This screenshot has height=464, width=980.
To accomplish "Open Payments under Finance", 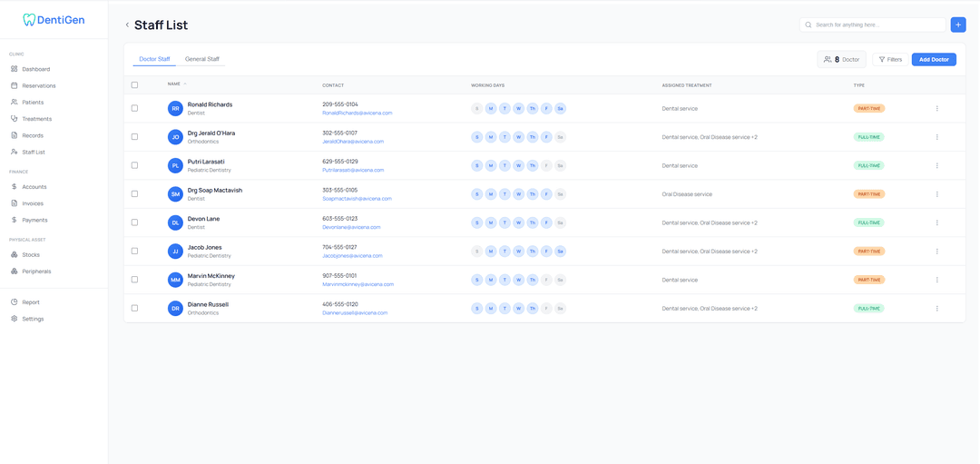I will 29,220.
